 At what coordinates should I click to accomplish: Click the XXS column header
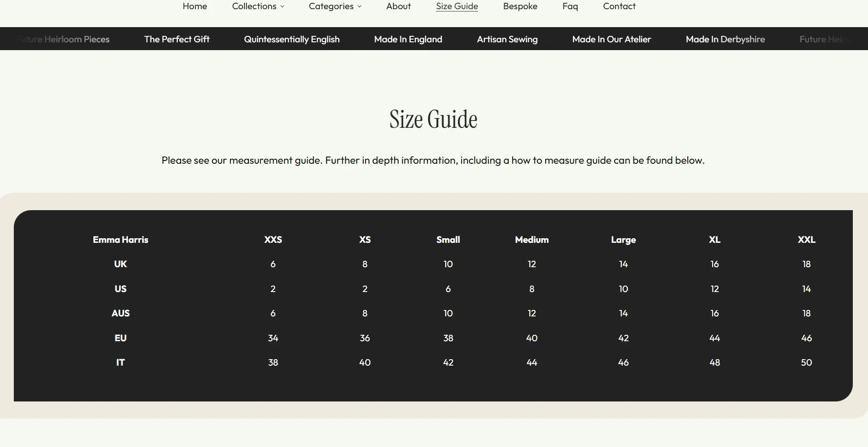(x=273, y=240)
